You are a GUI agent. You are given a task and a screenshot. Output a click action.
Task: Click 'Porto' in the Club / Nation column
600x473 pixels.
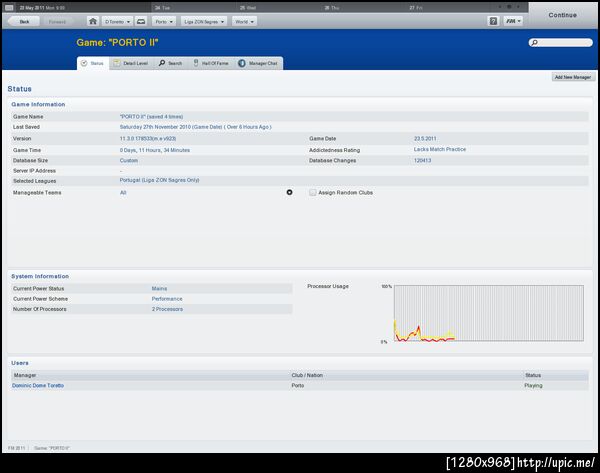(298, 385)
